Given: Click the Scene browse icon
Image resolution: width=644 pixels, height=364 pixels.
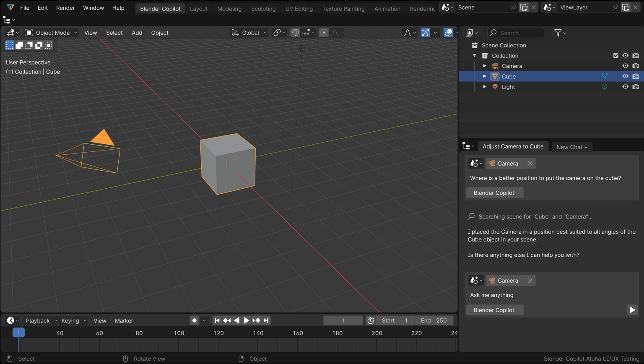Looking at the screenshot, I should 447,8.
